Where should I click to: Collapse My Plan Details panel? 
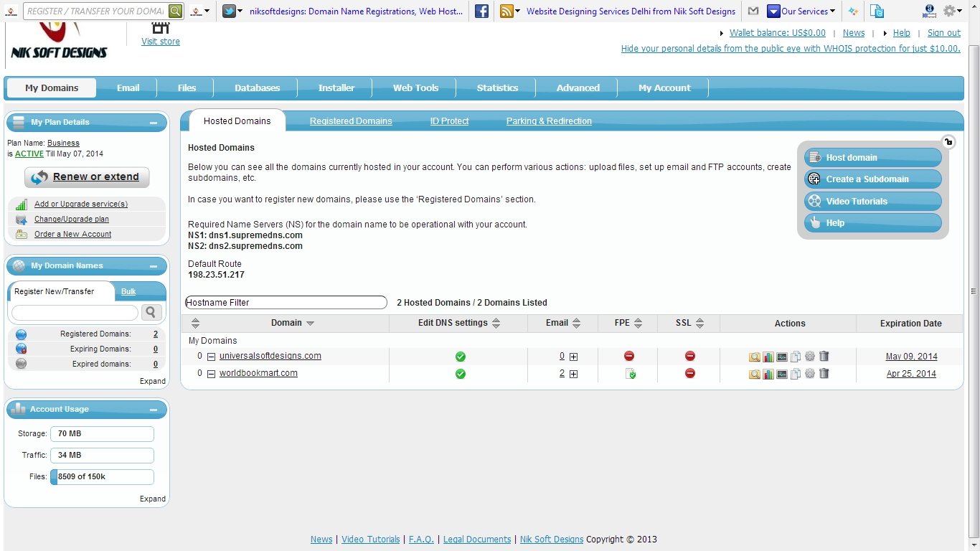click(x=154, y=123)
